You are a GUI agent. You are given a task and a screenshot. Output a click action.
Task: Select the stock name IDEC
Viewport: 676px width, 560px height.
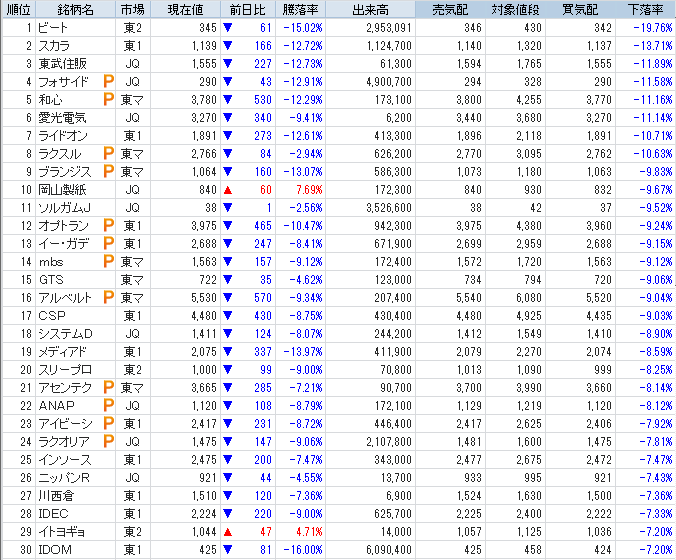(53, 514)
